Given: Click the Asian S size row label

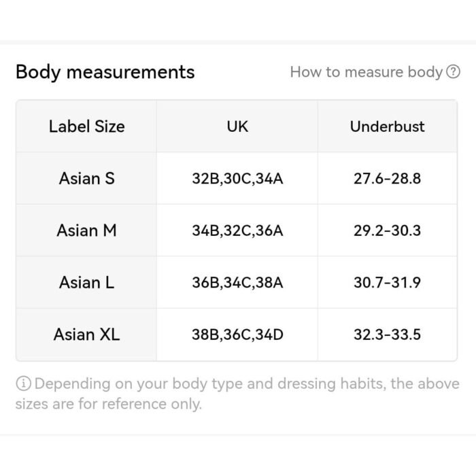Looking at the screenshot, I should click(x=86, y=178).
